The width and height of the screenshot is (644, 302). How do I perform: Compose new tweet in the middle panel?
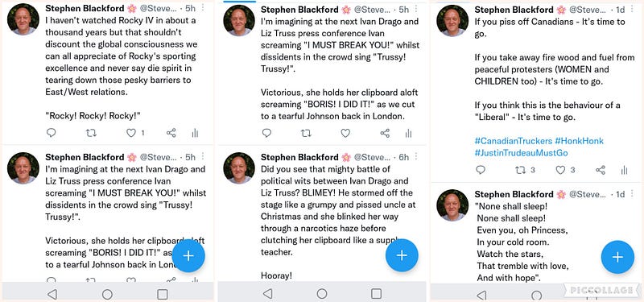pyautogui.click(x=402, y=255)
